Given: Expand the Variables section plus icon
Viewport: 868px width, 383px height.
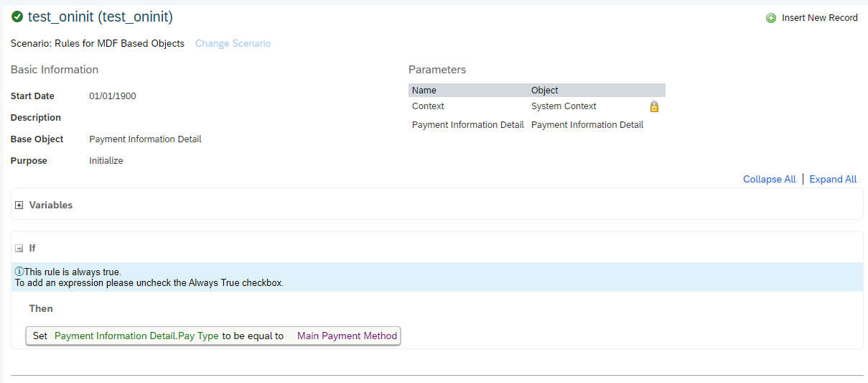Looking at the screenshot, I should (19, 206).
